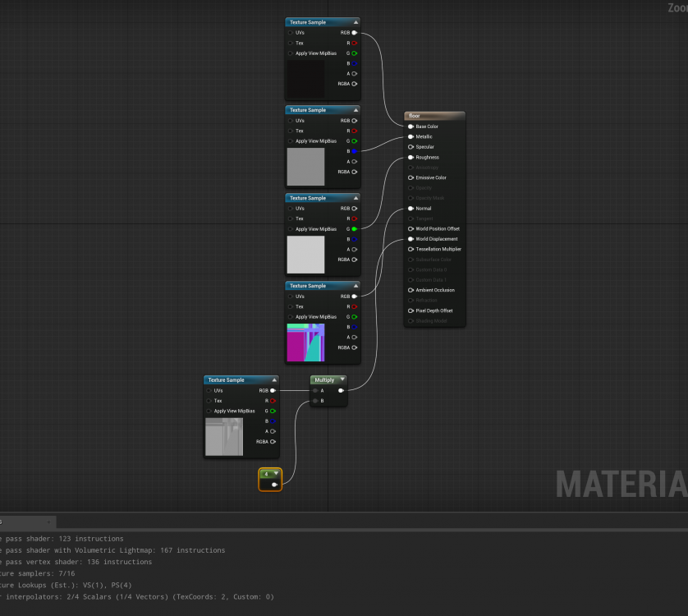The height and width of the screenshot is (616, 688).
Task: Click the Tessellation Multiplier pin on floor node
Action: [411, 249]
